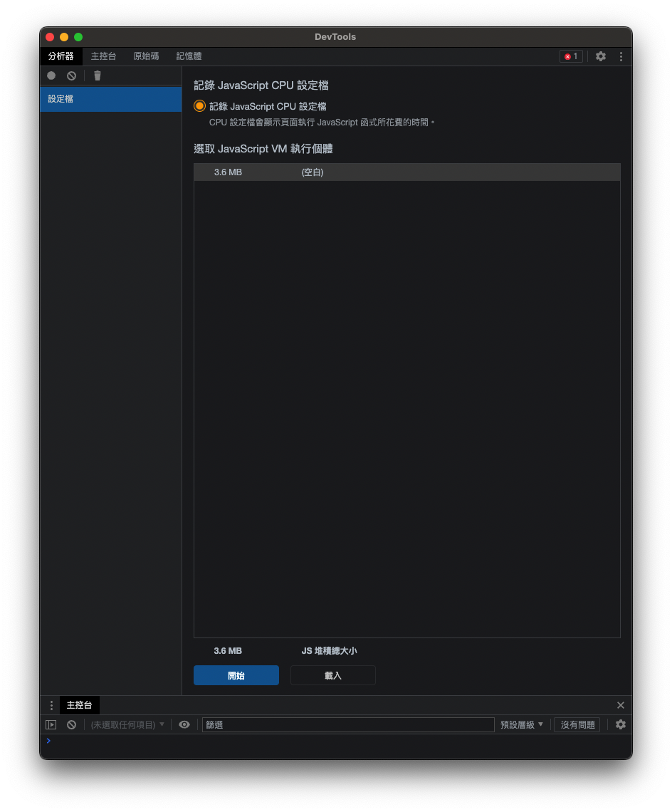
Task: Click the 載入 button
Action: click(333, 675)
